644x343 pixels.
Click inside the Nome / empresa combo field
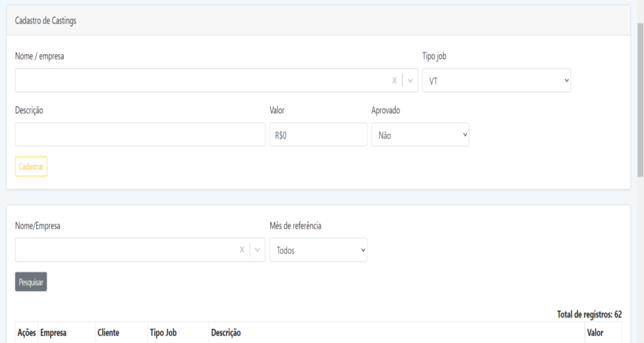coord(201,81)
